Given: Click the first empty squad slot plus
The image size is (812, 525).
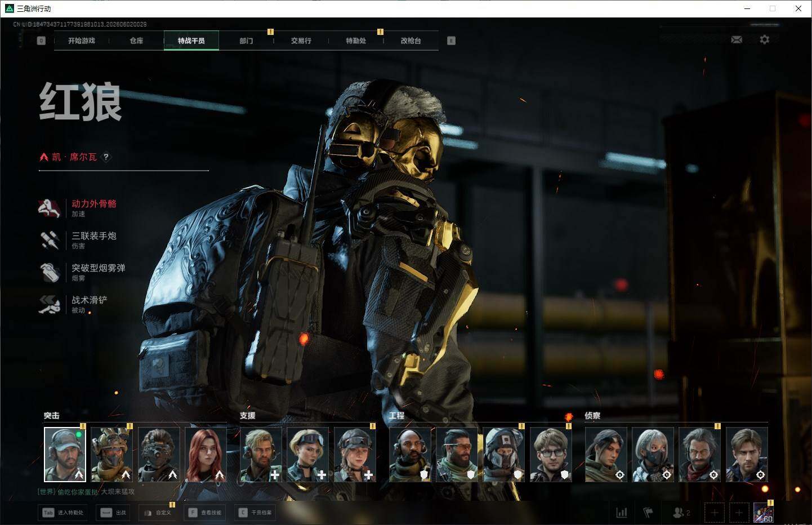Looking at the screenshot, I should 715,513.
